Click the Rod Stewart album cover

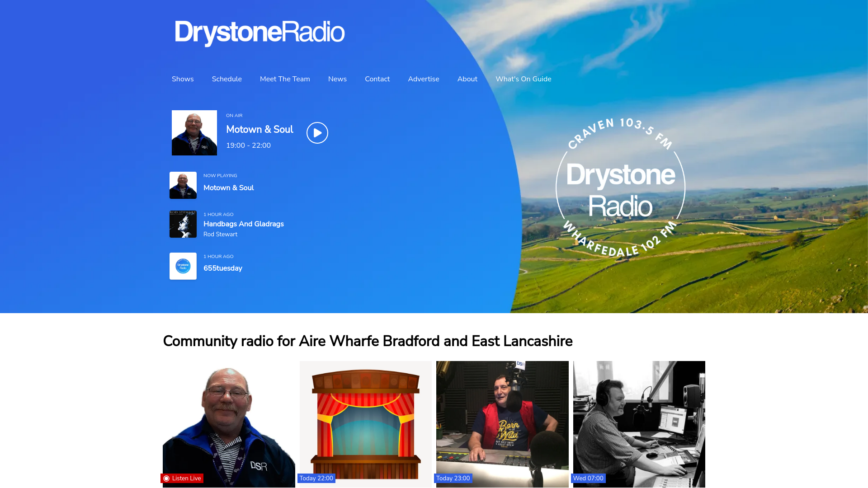[x=183, y=224]
